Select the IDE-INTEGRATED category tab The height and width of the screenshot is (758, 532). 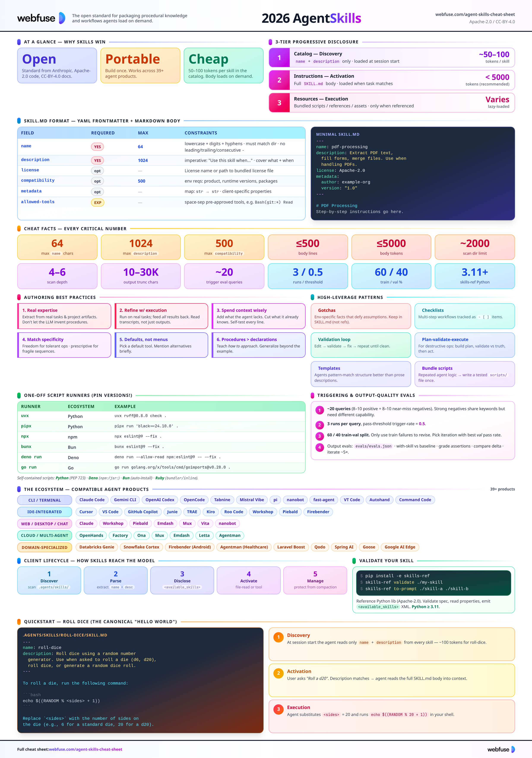tap(44, 512)
